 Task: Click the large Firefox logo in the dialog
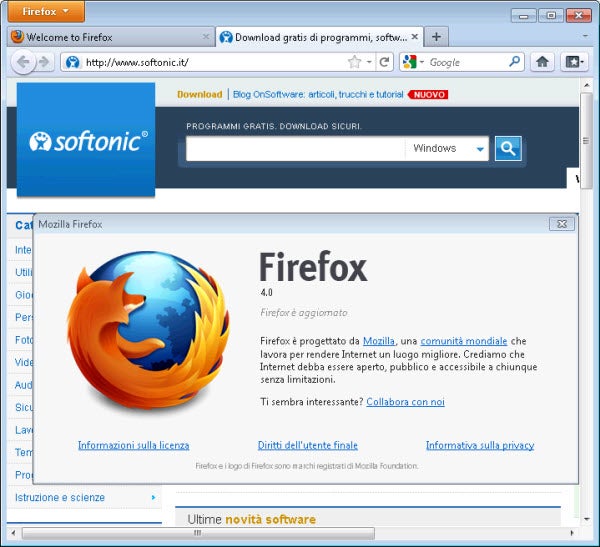coord(148,330)
